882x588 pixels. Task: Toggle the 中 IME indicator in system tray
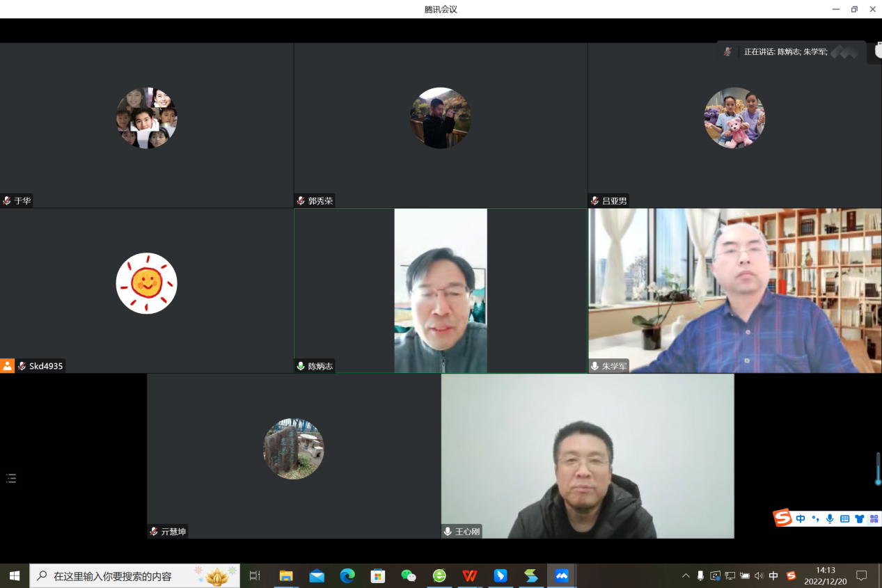[x=773, y=575]
